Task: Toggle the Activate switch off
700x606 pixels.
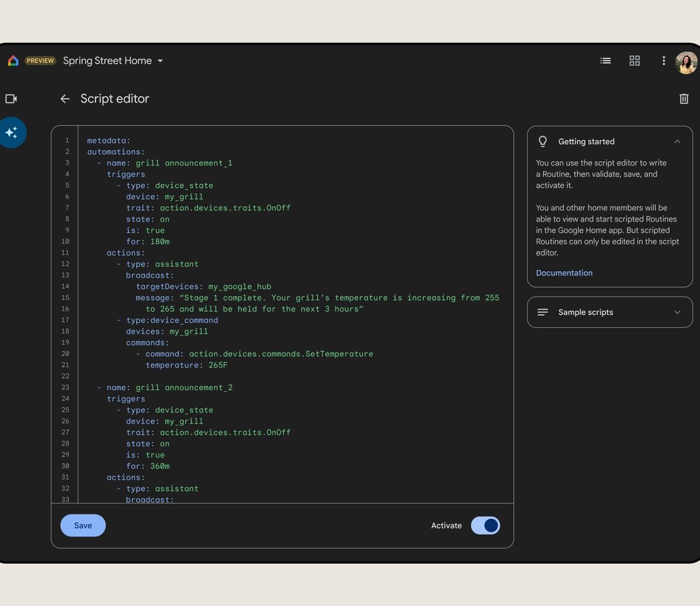Action: click(485, 525)
